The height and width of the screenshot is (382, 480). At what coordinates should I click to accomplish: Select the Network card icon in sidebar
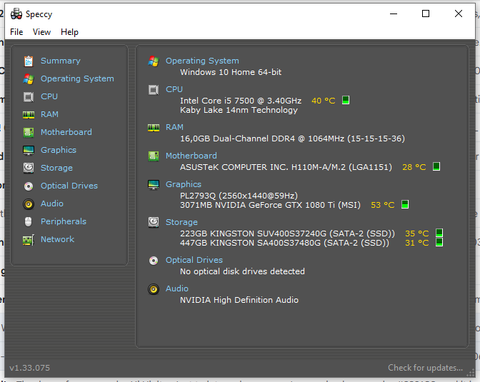click(x=28, y=240)
